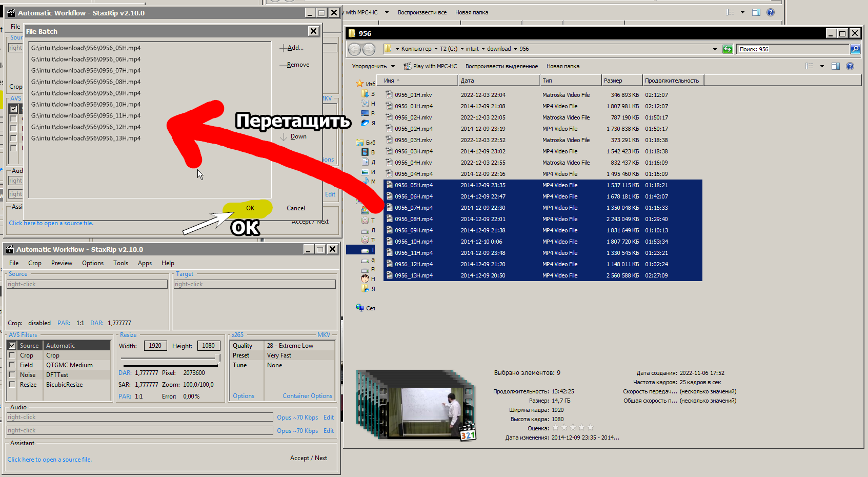Open Explorer help question-mark icon
Screen dimensions: 868x477
[850, 66]
